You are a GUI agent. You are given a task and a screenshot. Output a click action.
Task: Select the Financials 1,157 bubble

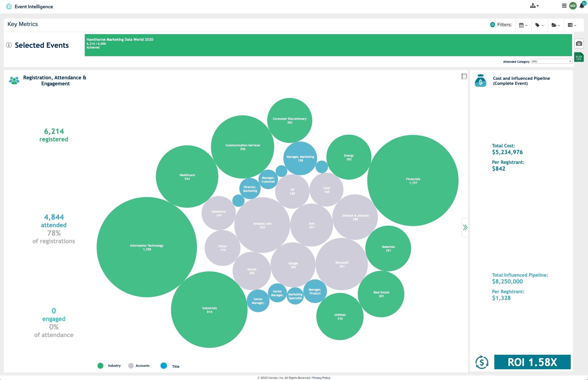pyautogui.click(x=413, y=181)
